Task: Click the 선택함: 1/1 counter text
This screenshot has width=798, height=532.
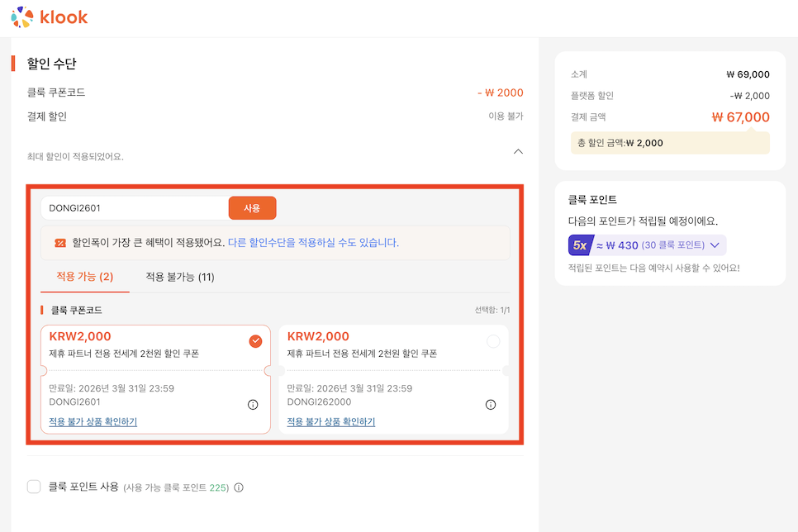Action: [492, 310]
